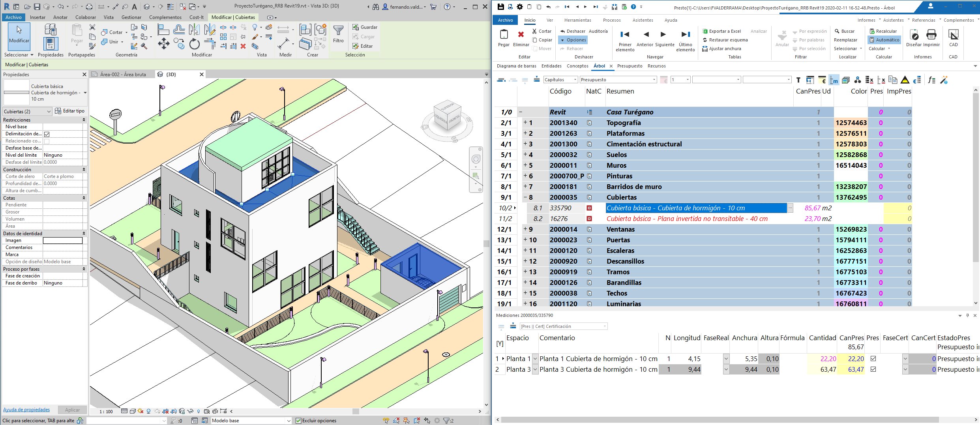
Task: Click the fx formula icon in Presto toolbar
Action: click(931, 80)
